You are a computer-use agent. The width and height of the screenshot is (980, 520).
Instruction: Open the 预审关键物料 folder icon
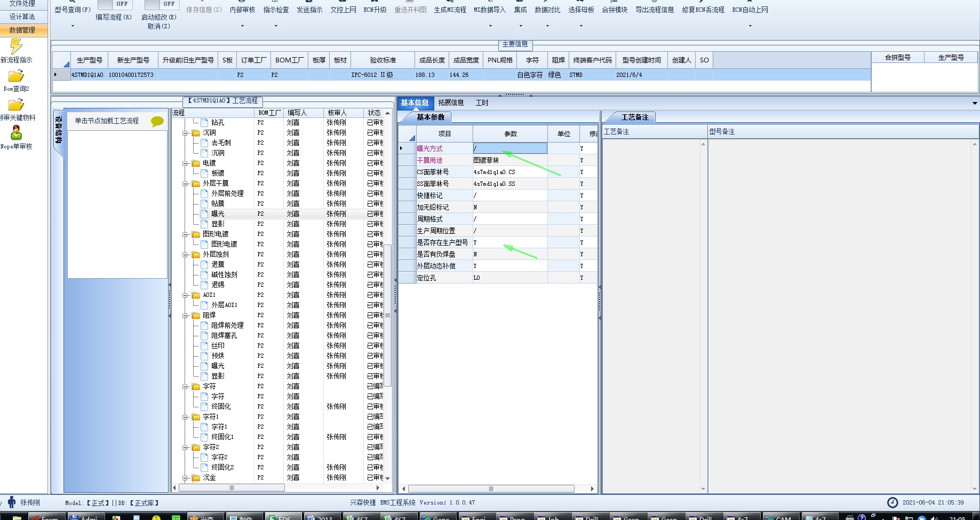[x=16, y=105]
